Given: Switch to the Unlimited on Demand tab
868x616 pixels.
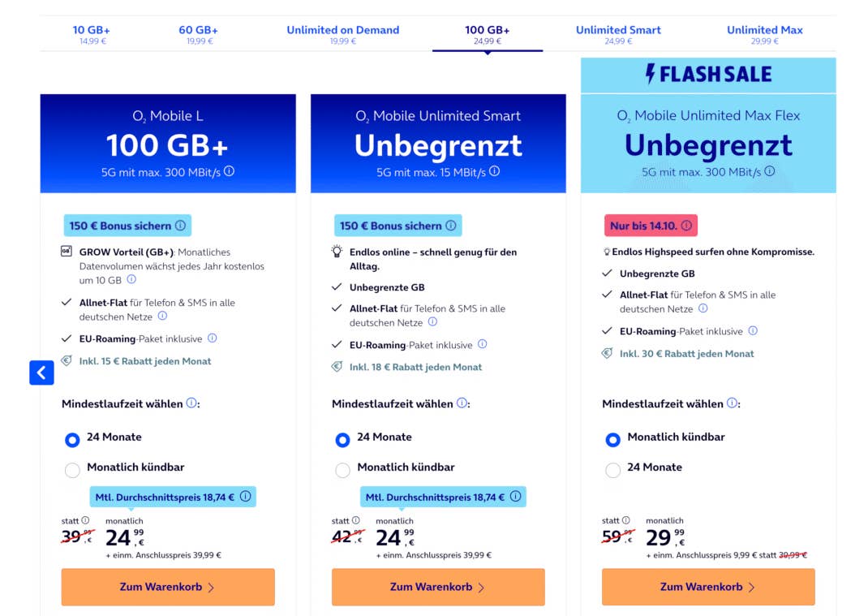Looking at the screenshot, I should tap(342, 34).
